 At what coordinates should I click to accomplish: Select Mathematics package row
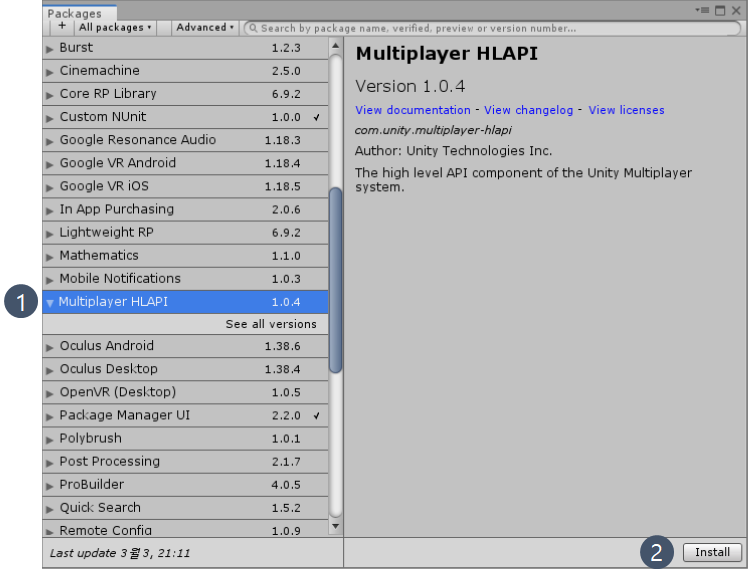coord(185,256)
